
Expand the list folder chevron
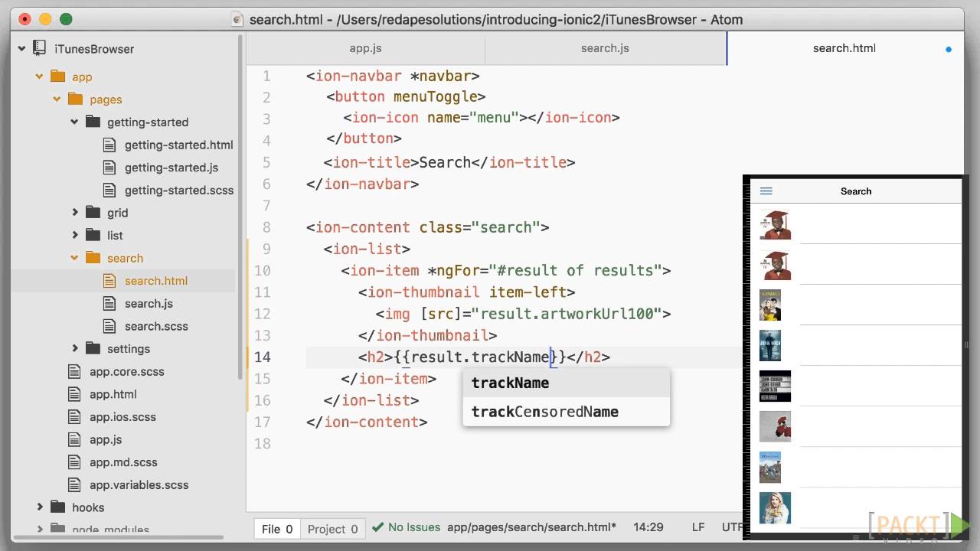(x=75, y=235)
